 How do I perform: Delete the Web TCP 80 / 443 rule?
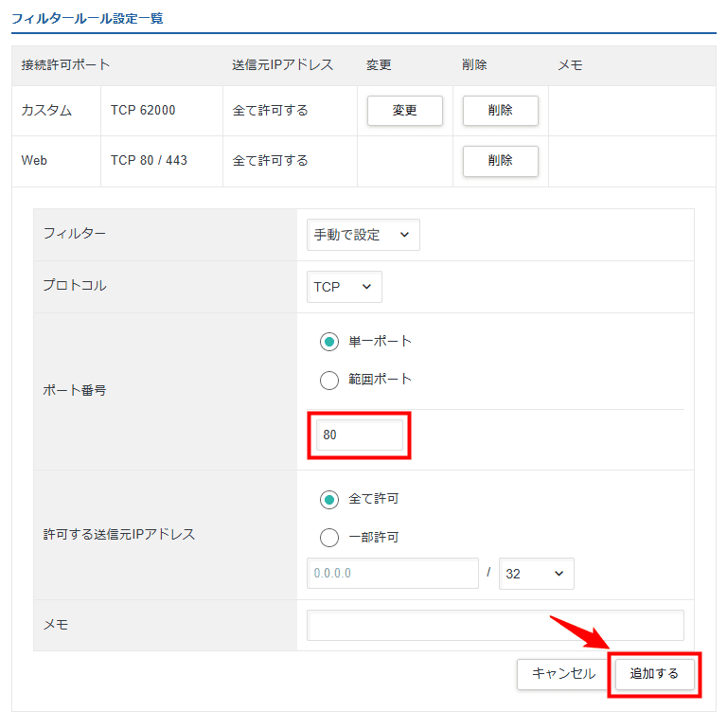click(x=500, y=161)
